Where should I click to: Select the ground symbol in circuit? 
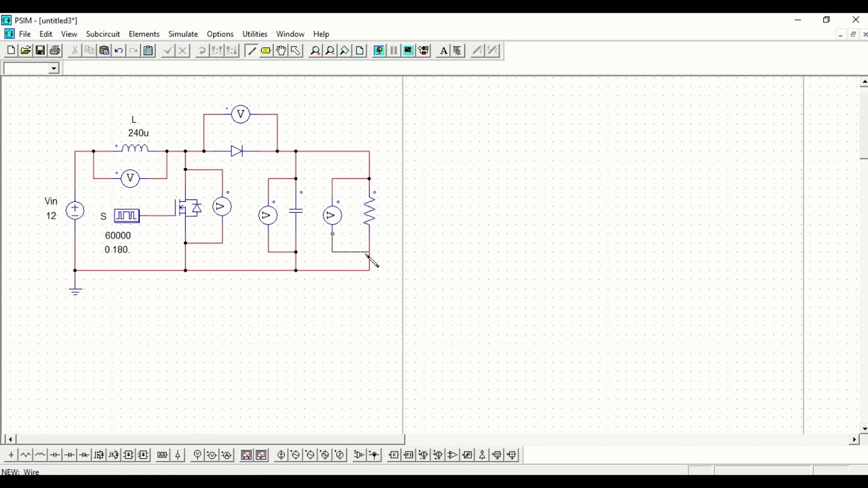click(75, 291)
